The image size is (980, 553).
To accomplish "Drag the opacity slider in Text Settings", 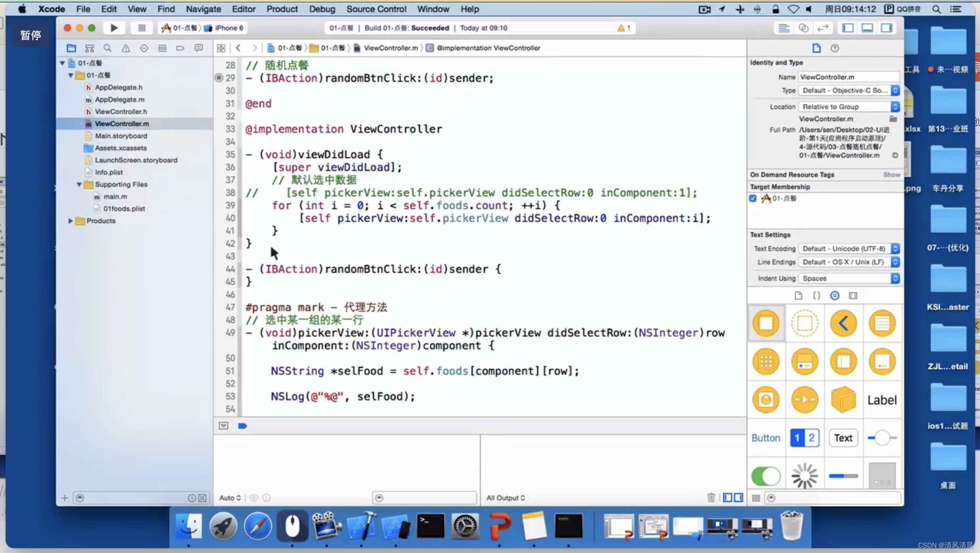I will (882, 438).
